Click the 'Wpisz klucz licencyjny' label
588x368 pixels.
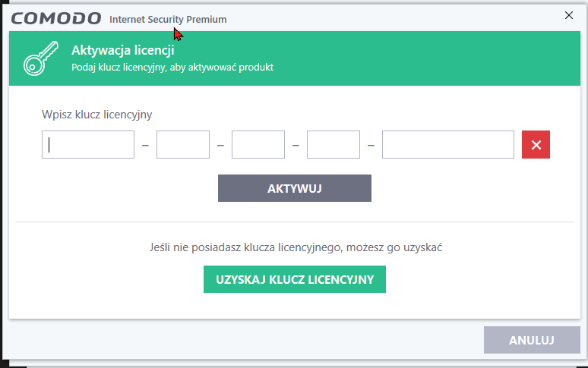point(96,114)
